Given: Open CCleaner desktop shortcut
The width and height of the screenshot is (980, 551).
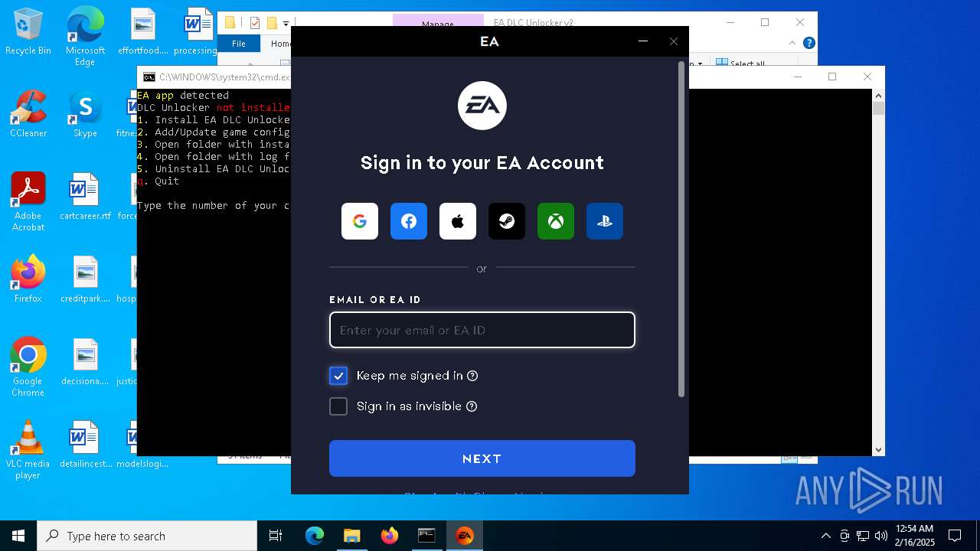Looking at the screenshot, I should tap(28, 113).
